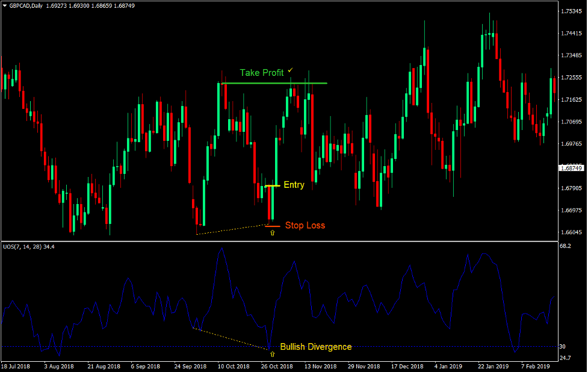Select the 68.2 indicator scale value
Screen dimensions: 588x372
(x=566, y=245)
